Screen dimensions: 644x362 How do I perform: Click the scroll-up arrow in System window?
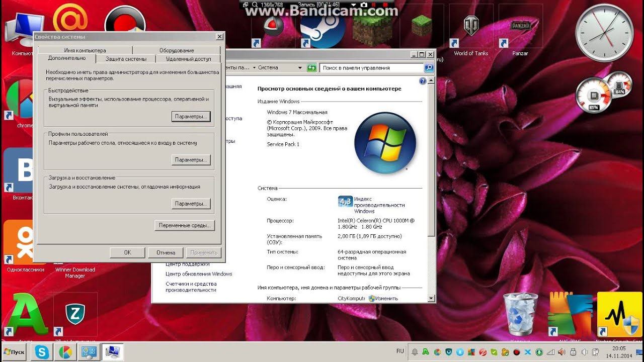pos(431,80)
